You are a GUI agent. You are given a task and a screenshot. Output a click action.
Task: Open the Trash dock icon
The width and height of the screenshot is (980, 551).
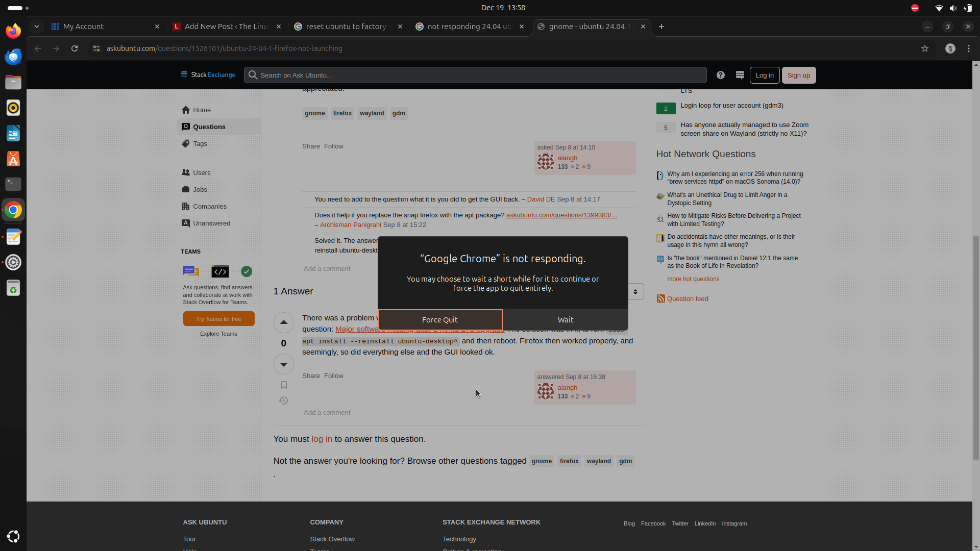[13, 288]
